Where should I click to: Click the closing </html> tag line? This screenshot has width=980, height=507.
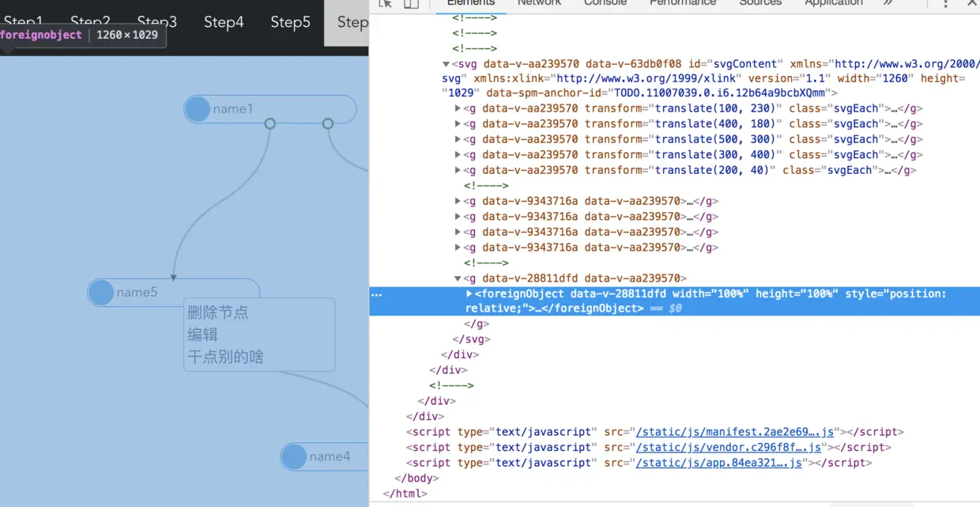[x=405, y=494]
